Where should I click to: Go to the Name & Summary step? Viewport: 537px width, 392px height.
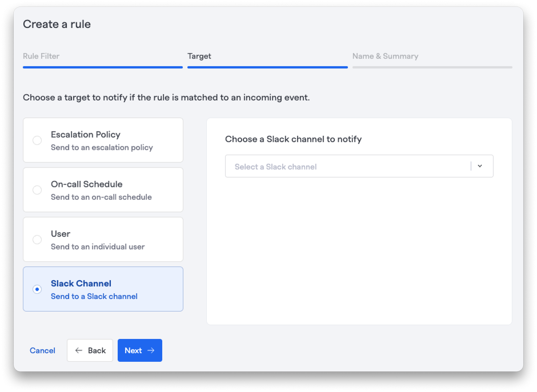pyautogui.click(x=385, y=56)
